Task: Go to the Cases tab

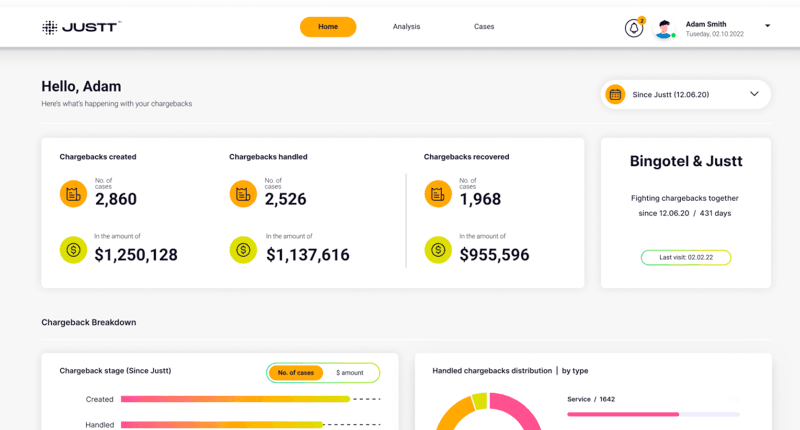Action: [x=484, y=27]
